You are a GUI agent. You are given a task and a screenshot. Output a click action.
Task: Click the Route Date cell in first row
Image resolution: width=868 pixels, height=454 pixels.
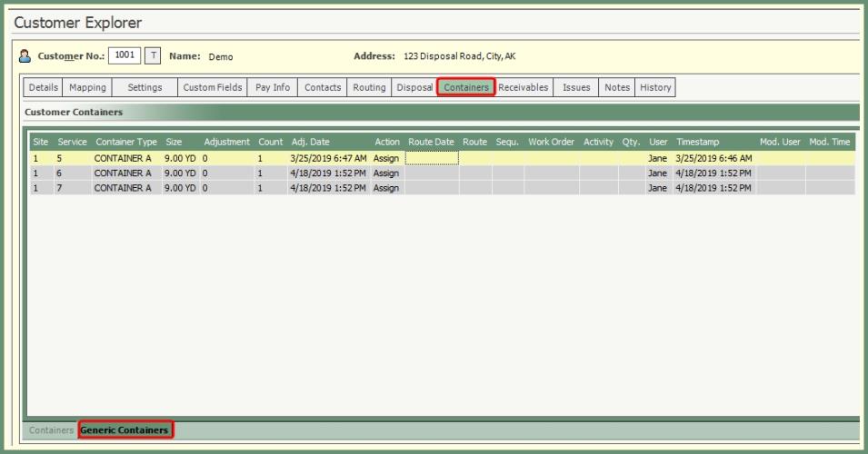pos(432,158)
